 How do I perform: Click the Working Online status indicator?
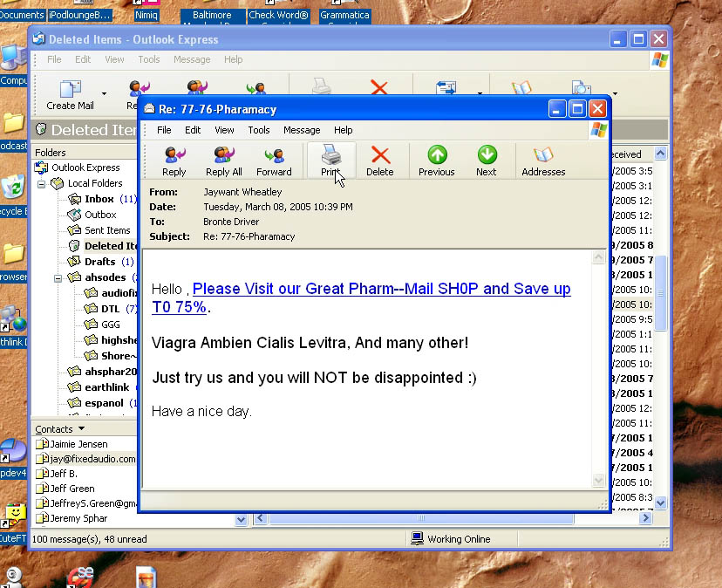click(450, 538)
